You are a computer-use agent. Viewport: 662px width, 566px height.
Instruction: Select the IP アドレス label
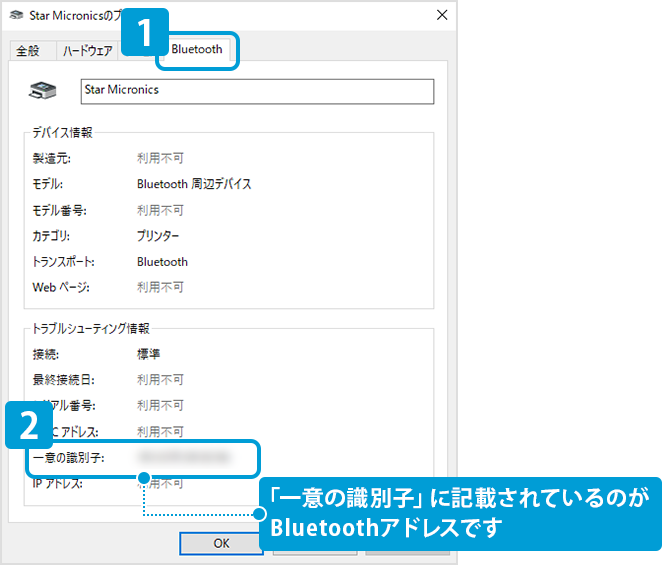(x=57, y=484)
